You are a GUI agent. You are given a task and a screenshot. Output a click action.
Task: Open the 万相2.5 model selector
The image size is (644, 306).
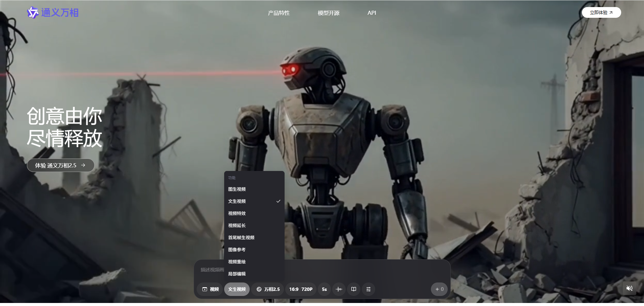point(268,289)
